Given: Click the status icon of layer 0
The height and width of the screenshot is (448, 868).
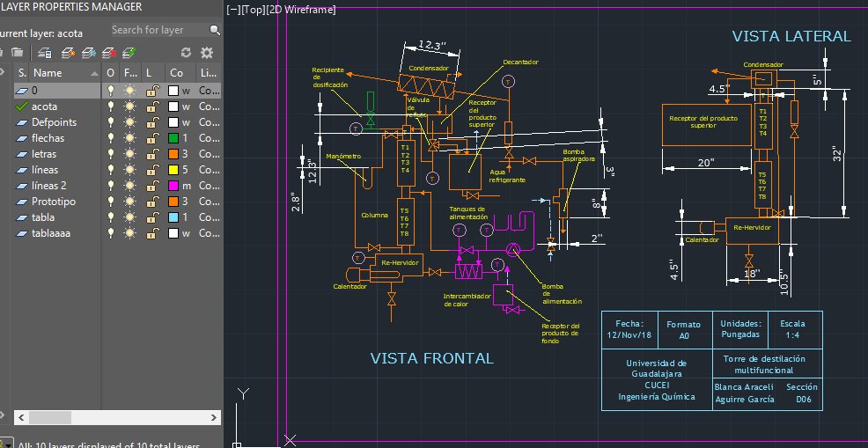Looking at the screenshot, I should (22, 91).
